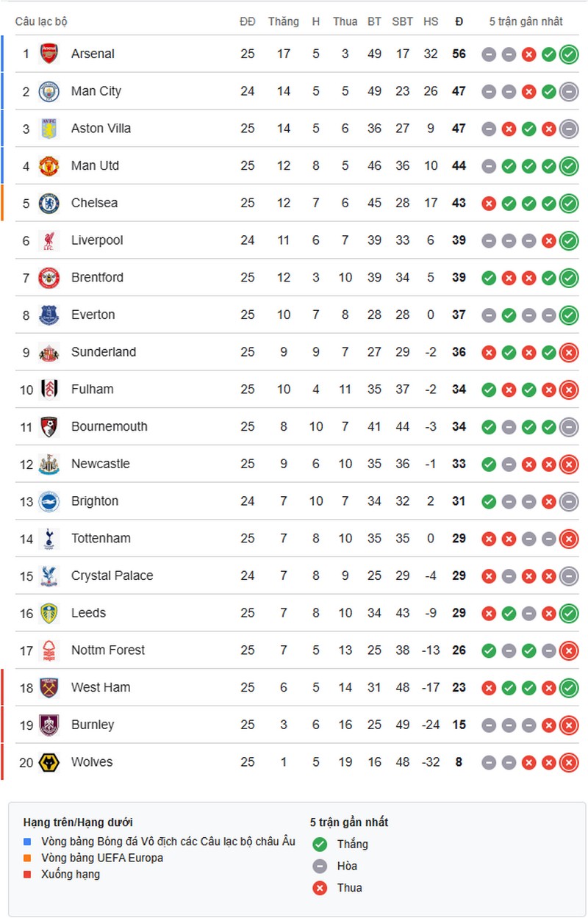
Task: Click the Wolves club crest icon
Action: 49,762
